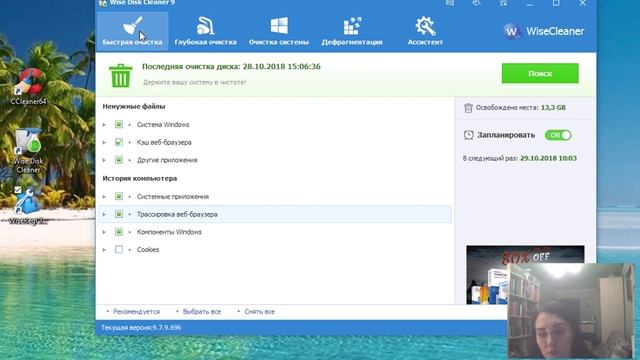Uncheck the Кэш веб-браузера checkbox
Viewport: 640px width, 360px height.
coord(119,142)
